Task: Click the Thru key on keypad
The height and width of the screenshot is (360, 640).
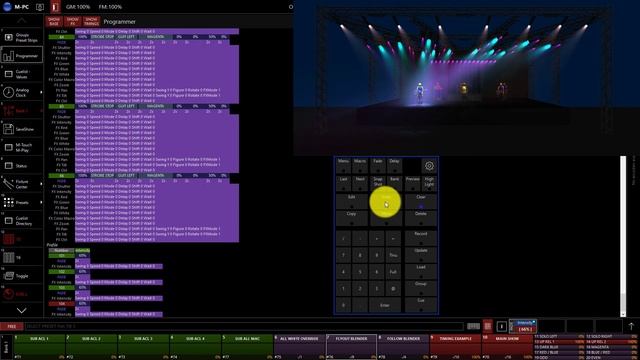Action: [x=393, y=255]
